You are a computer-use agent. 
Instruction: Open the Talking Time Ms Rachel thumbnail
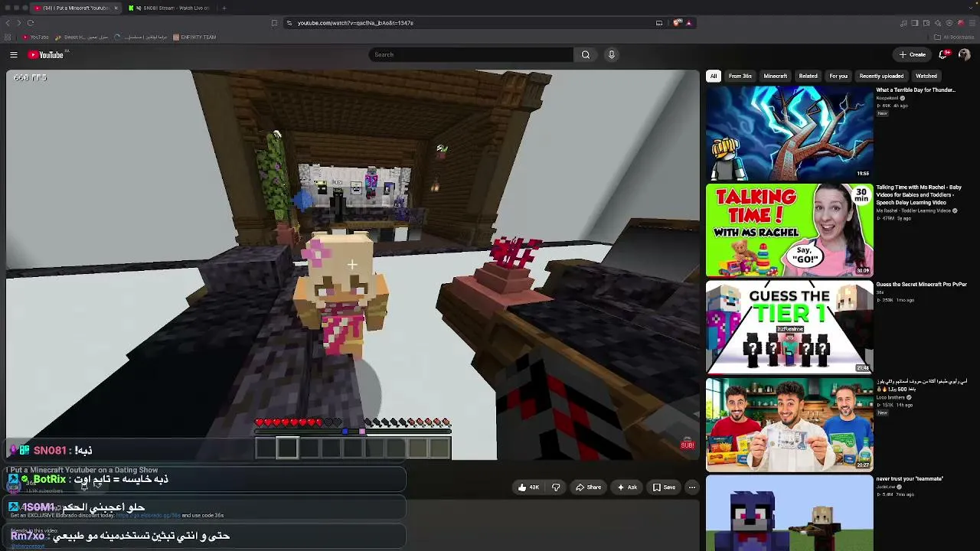click(789, 230)
